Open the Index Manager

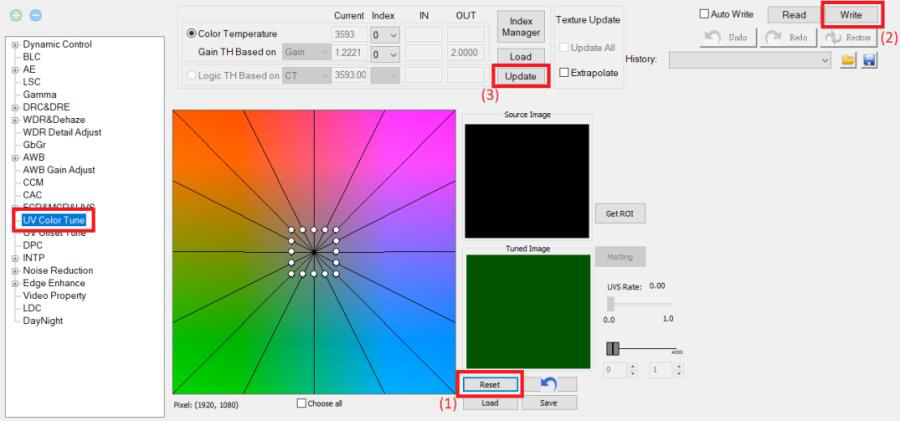(x=521, y=26)
